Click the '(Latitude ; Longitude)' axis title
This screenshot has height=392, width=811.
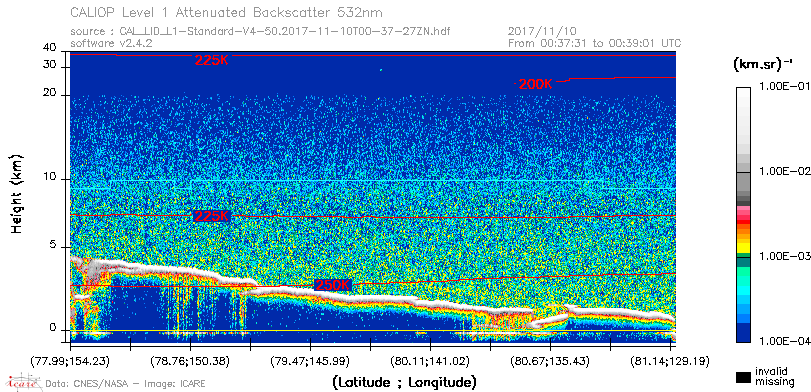(x=404, y=383)
